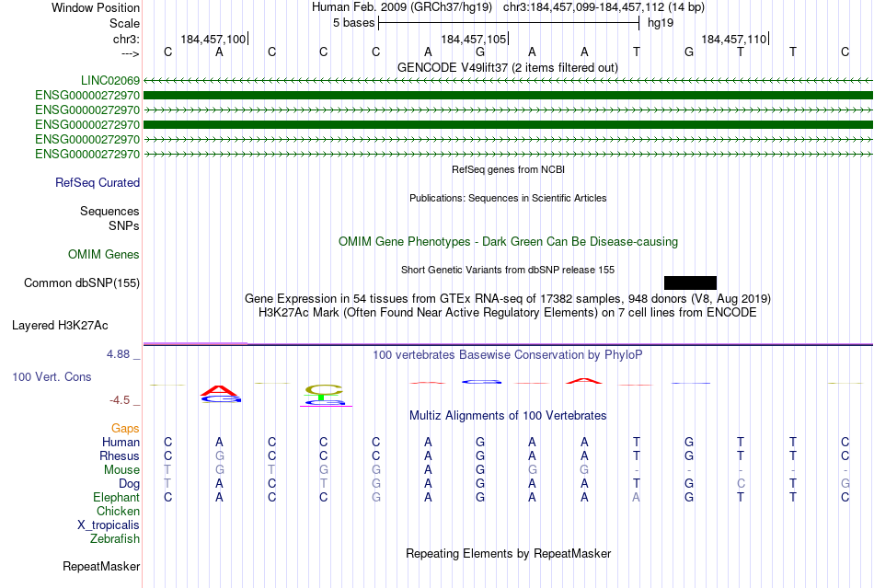
Task: Click the 100 vertebrates Basewise Conservation by PhyloP title
Action: [x=508, y=354]
